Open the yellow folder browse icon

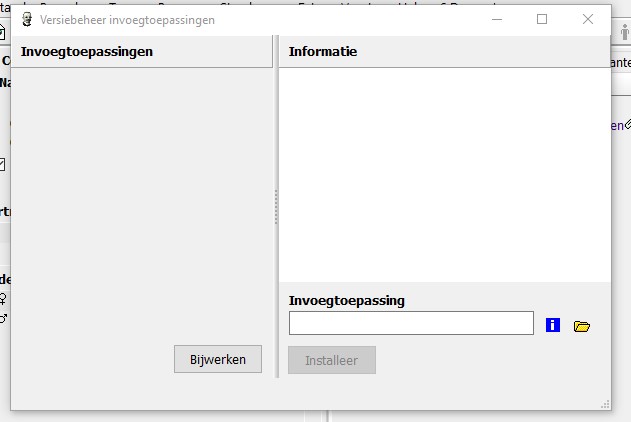(x=582, y=326)
